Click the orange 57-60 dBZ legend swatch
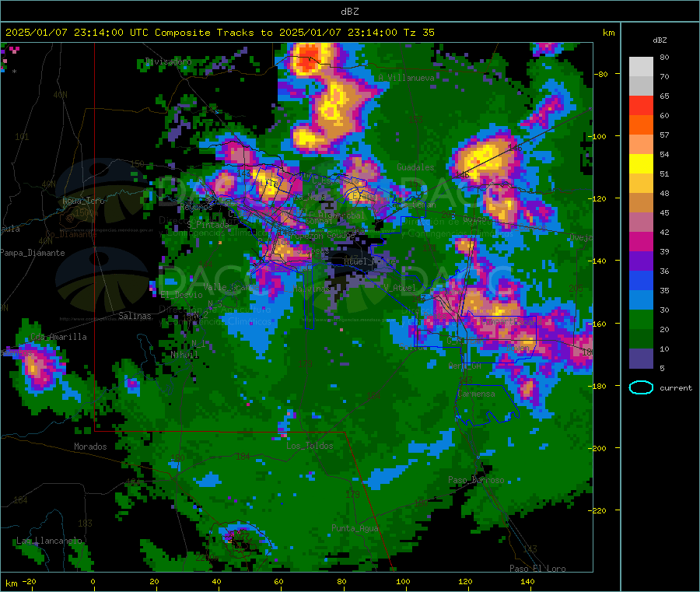This screenshot has height=592, width=700. 641,125
